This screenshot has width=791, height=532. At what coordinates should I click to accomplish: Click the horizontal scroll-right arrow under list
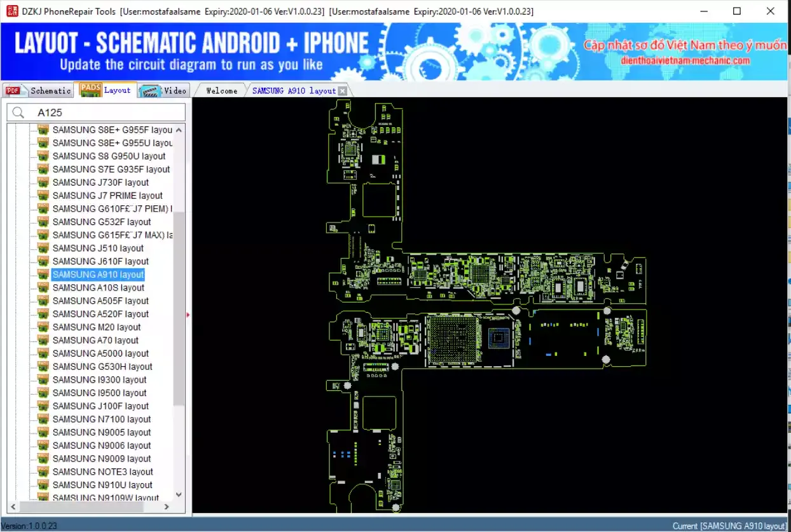pyautogui.click(x=167, y=507)
